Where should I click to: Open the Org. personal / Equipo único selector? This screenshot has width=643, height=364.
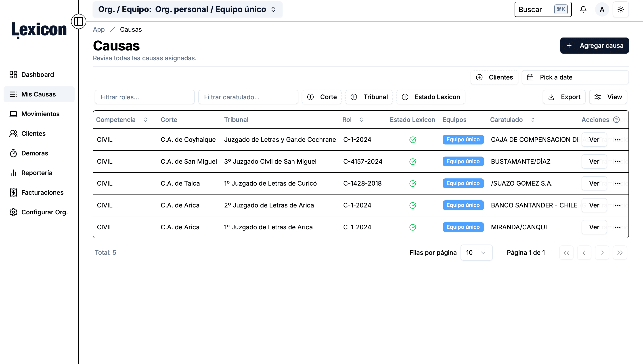[188, 9]
